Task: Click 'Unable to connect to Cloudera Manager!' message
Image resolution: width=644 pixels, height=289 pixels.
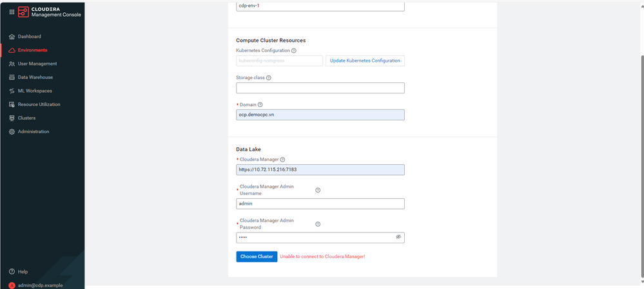Action: click(x=322, y=257)
